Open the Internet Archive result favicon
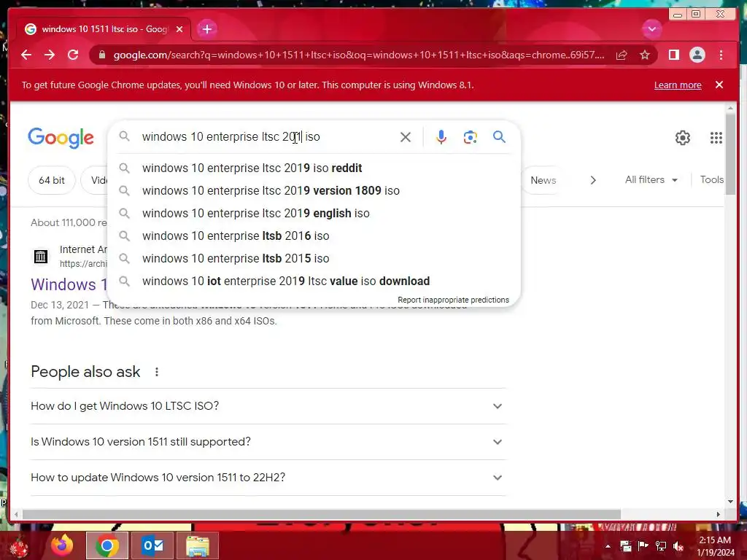 point(41,257)
